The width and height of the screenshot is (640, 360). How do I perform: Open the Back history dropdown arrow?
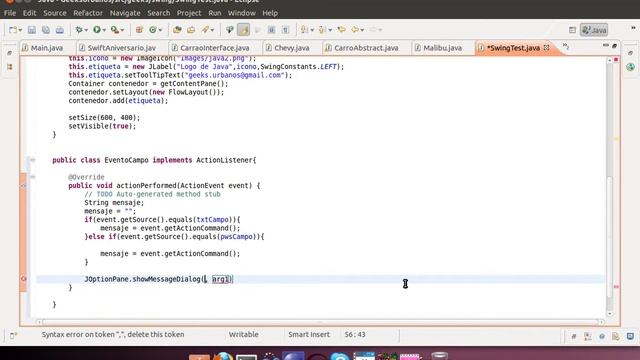362,30
